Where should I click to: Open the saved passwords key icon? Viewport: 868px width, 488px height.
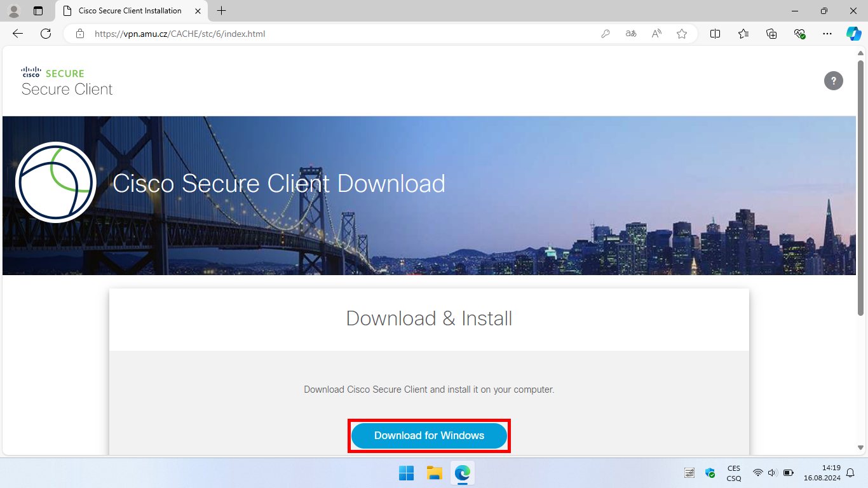(x=606, y=34)
